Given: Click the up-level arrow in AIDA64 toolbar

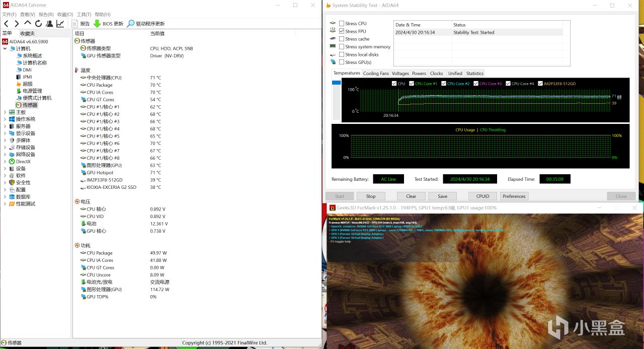Looking at the screenshot, I should [x=28, y=23].
